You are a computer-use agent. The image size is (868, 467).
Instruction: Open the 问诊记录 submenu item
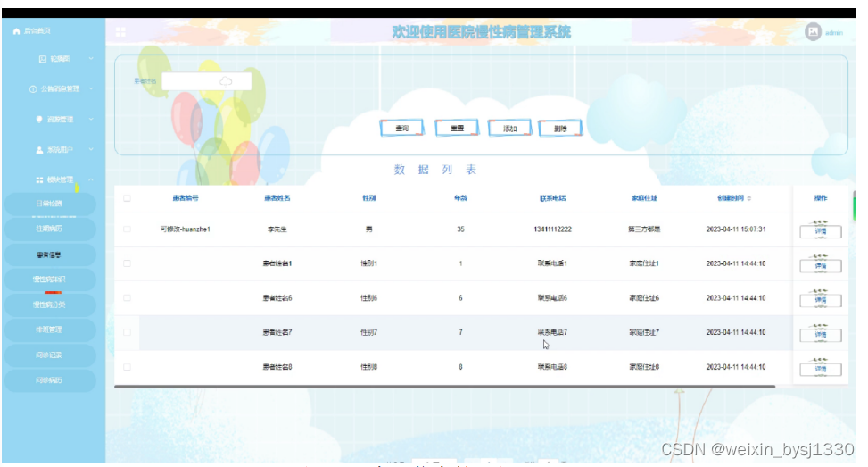point(50,355)
